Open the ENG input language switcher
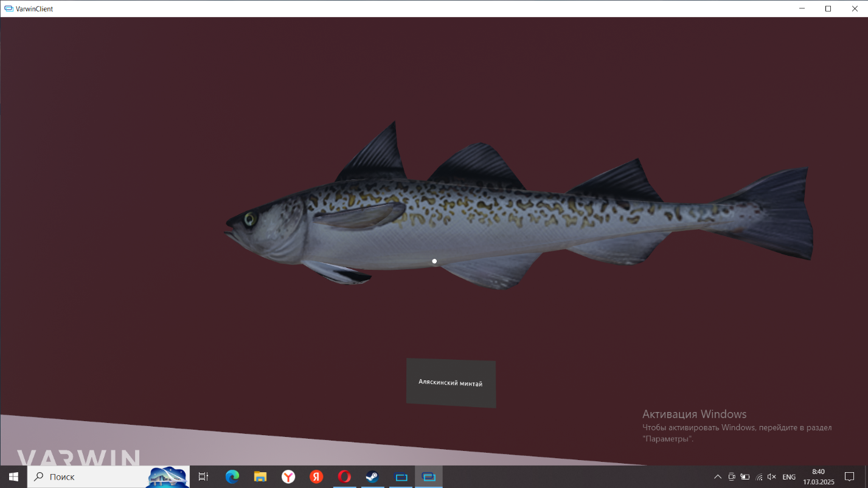This screenshot has width=868, height=488. click(x=789, y=477)
